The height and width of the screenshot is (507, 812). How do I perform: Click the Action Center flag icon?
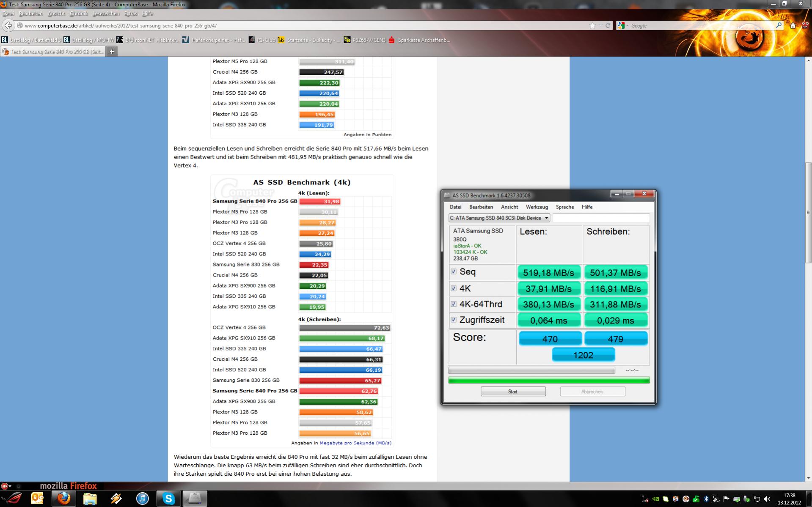tap(727, 499)
